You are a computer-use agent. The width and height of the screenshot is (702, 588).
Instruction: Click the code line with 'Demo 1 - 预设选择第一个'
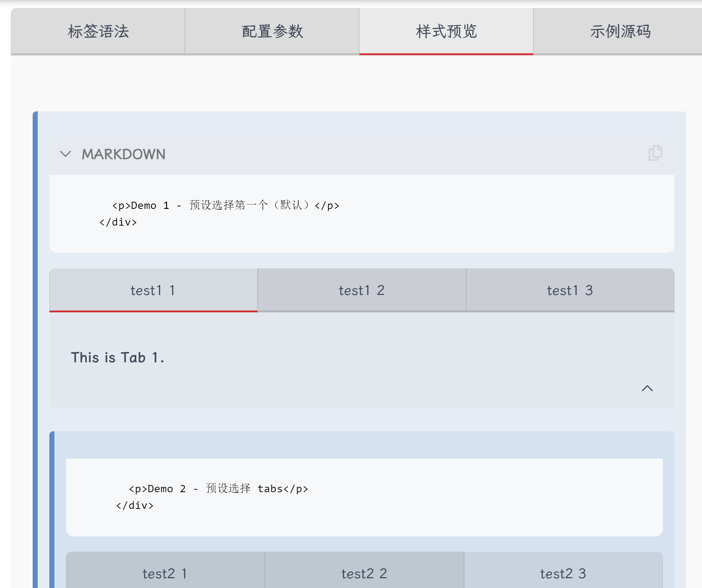[x=226, y=205]
